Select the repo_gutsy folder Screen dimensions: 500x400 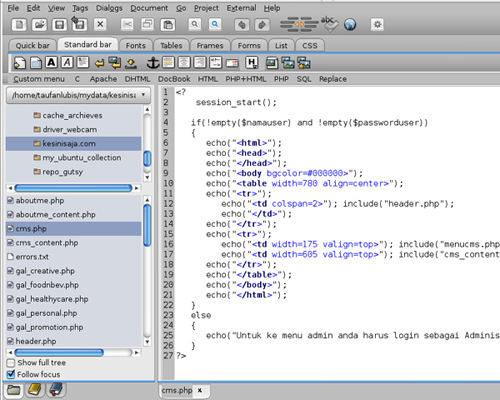[58, 172]
